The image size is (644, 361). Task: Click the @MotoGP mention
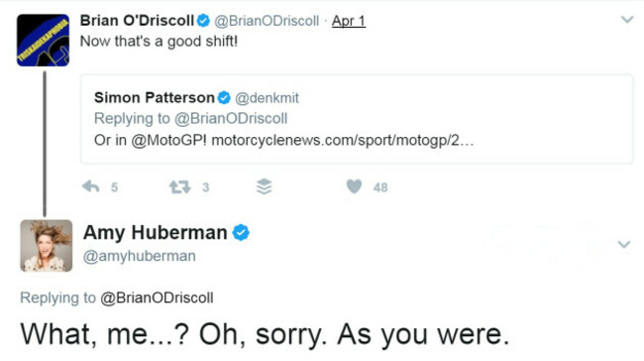[168, 140]
